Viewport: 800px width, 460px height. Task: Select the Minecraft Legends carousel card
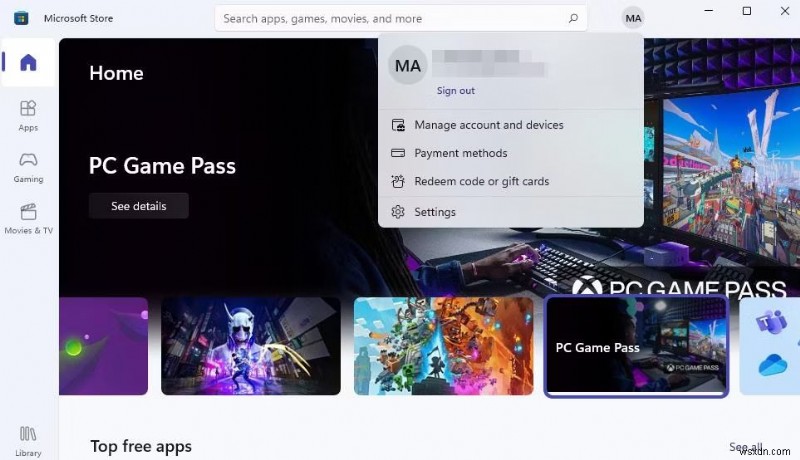443,346
